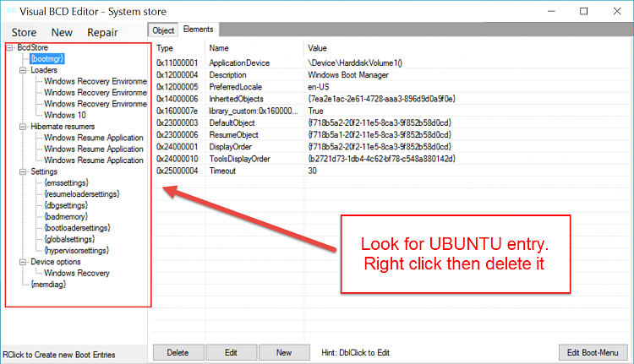Select the Windows 10 loader entry
The width and height of the screenshot is (634, 364).
65,115
